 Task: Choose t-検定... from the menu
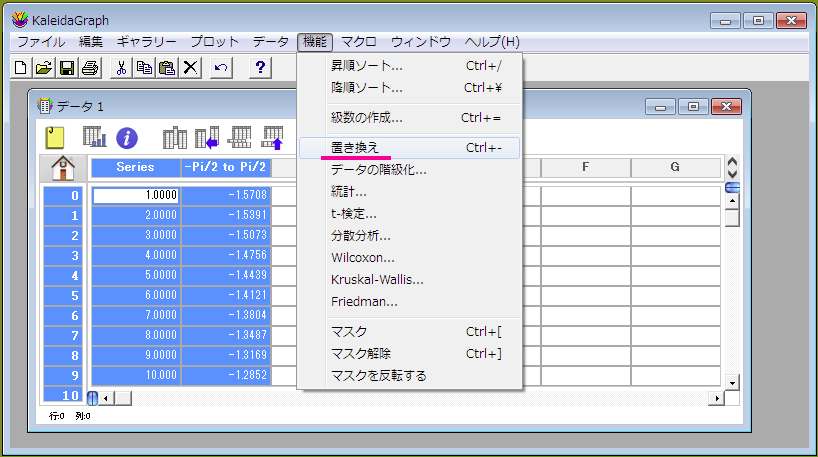pos(410,213)
